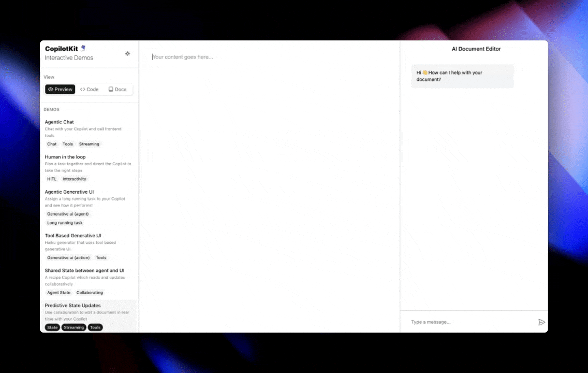Click the Chat tag under Agentic Chat
Viewport: 588px width, 373px height.
pos(51,144)
